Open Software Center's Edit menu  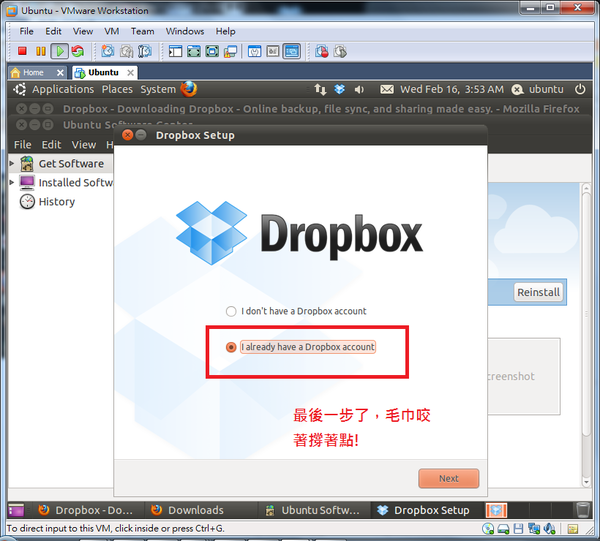tap(51, 145)
